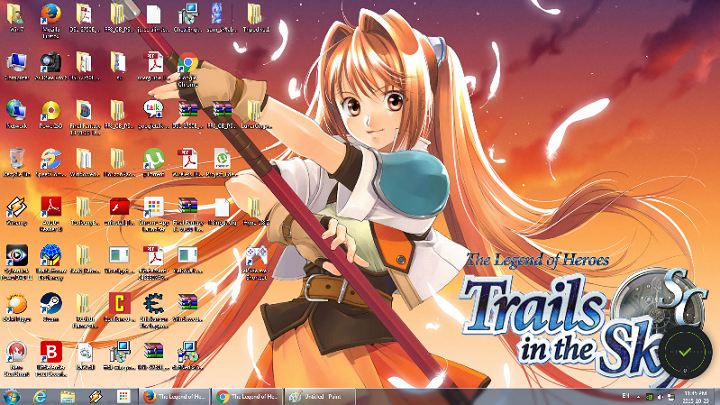Open the Network desktop icon
The width and height of the screenshot is (720, 405).
click(x=16, y=114)
